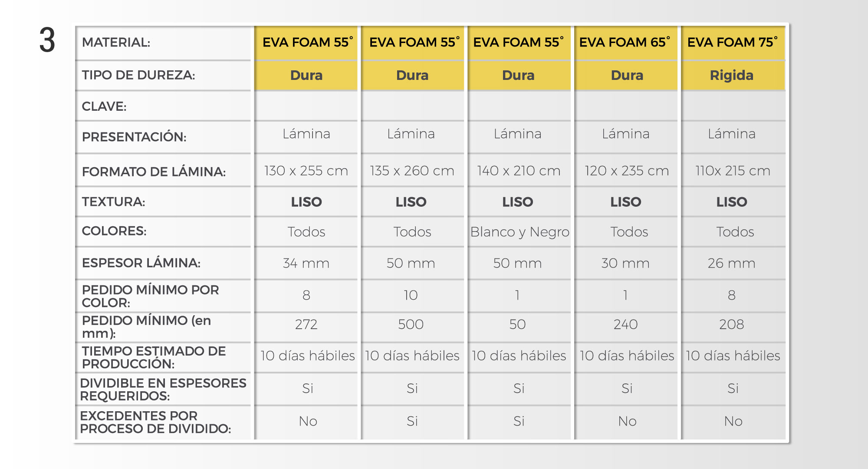The image size is (868, 469).
Task: Click the ESPESOR LÁMINA: row label
Action: tap(141, 263)
